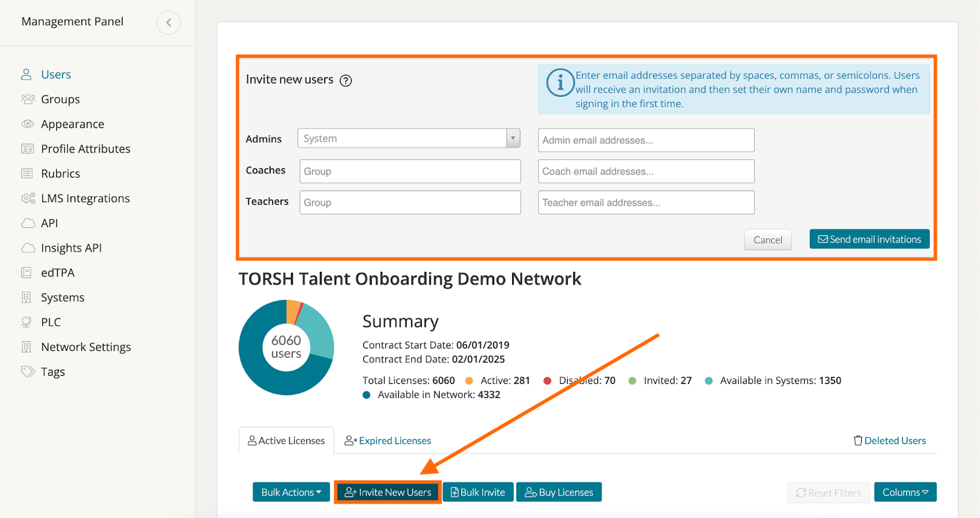
Task: Click the orange Active legend dot
Action: click(469, 381)
